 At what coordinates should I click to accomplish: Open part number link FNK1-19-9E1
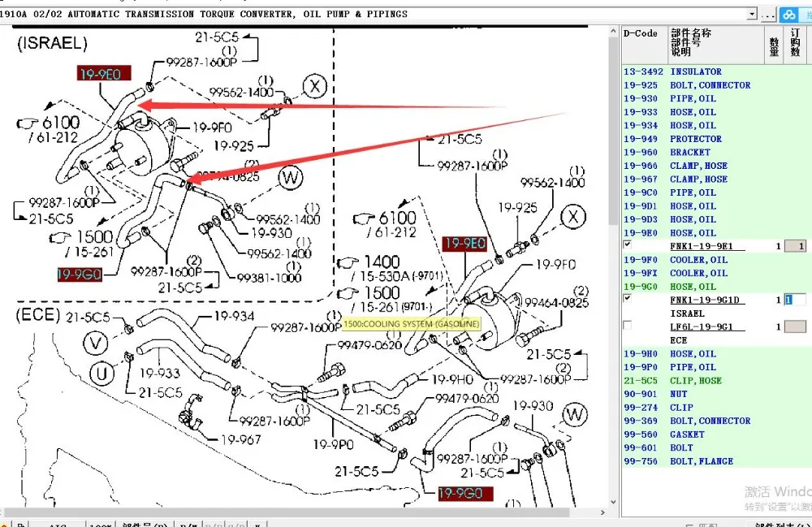[707, 246]
